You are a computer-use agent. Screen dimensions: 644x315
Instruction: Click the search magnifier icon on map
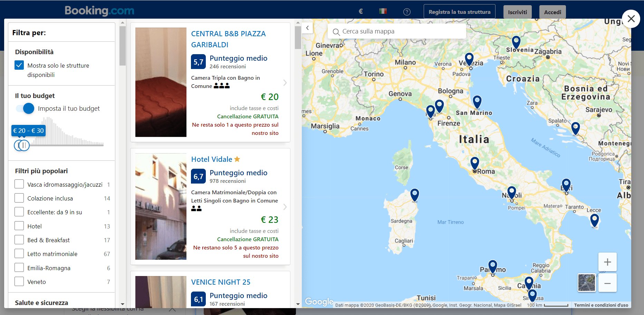pyautogui.click(x=336, y=32)
